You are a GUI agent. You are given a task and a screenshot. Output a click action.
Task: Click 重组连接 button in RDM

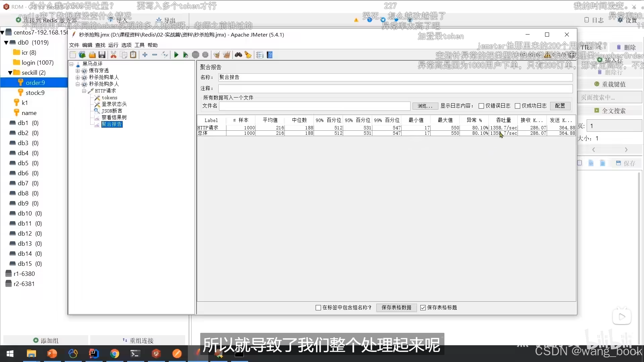click(x=138, y=341)
